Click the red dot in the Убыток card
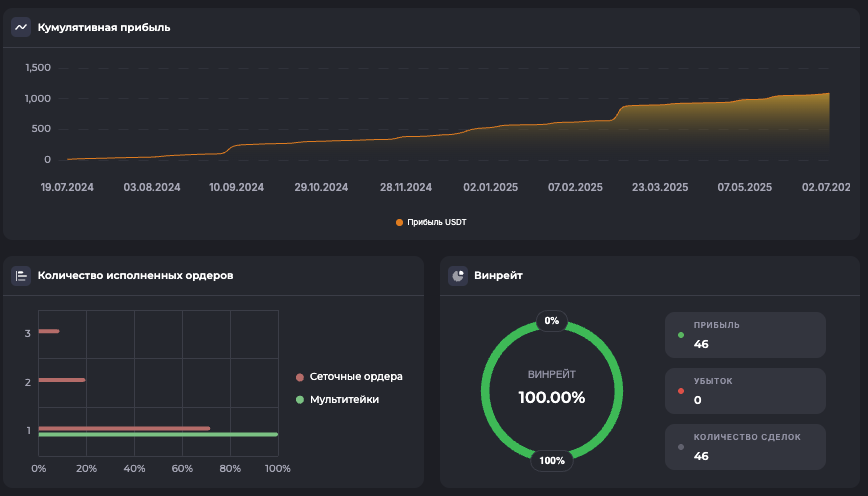The width and height of the screenshot is (868, 496). point(681,391)
